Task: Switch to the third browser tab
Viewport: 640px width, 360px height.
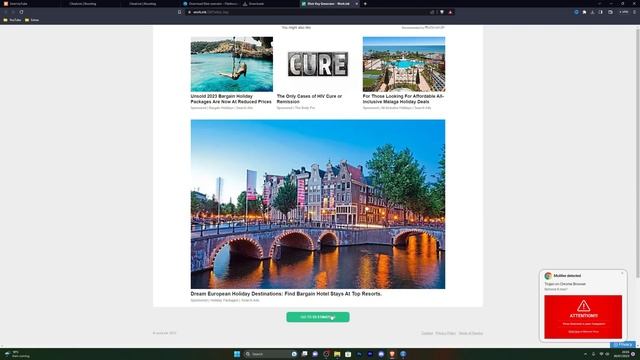Action: pyautogui.click(x=151, y=4)
